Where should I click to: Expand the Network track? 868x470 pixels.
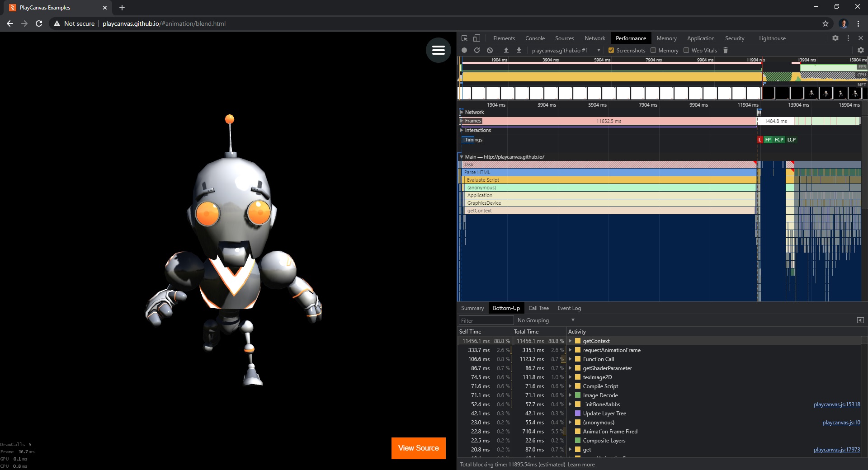click(x=462, y=112)
